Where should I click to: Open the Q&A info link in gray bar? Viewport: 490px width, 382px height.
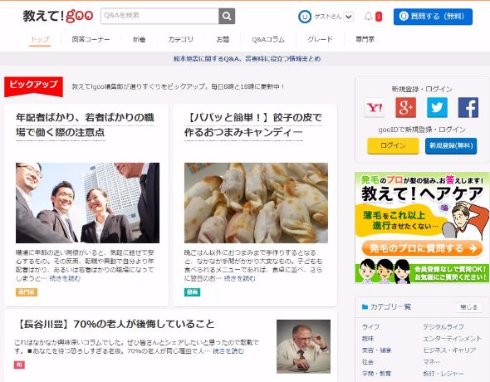click(247, 59)
